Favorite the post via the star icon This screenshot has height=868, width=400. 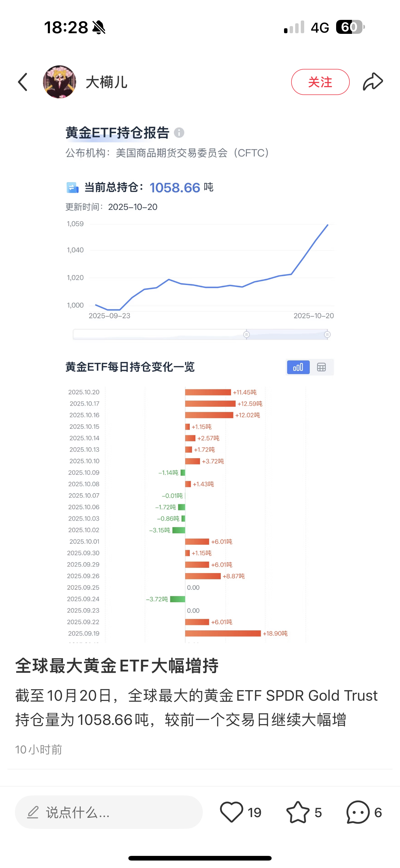pos(298,812)
